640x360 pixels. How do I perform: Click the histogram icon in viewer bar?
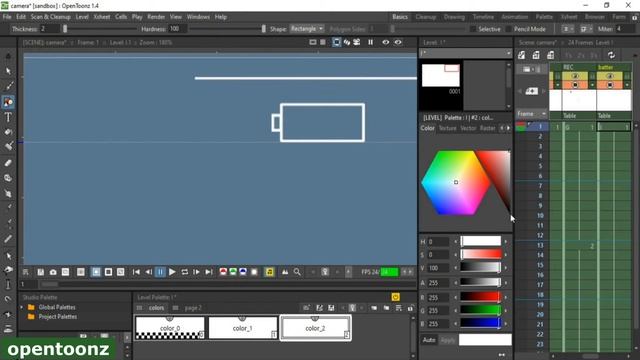285,272
